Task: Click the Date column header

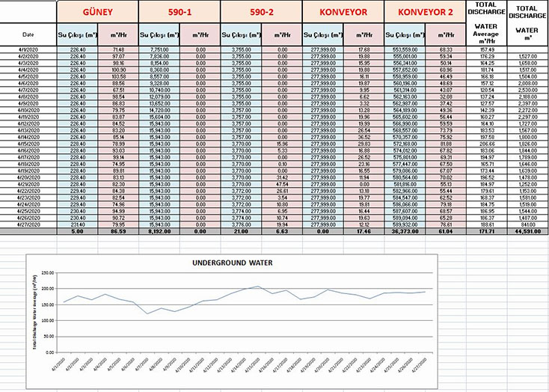Action: [x=28, y=34]
